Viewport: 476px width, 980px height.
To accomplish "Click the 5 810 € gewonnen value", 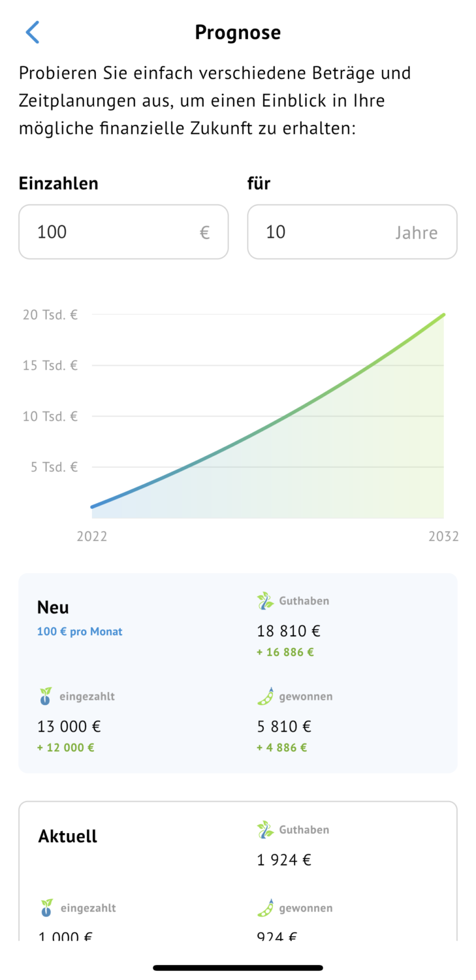I will coord(284,727).
